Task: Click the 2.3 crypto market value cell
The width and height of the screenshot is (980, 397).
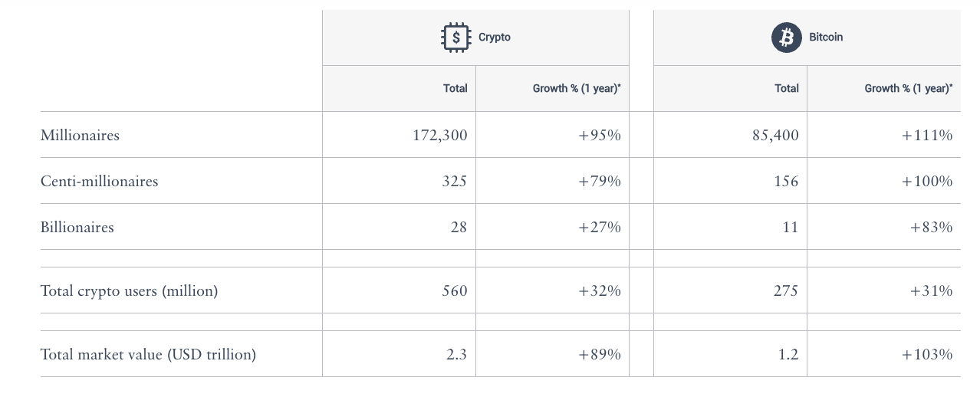Action: click(x=457, y=355)
